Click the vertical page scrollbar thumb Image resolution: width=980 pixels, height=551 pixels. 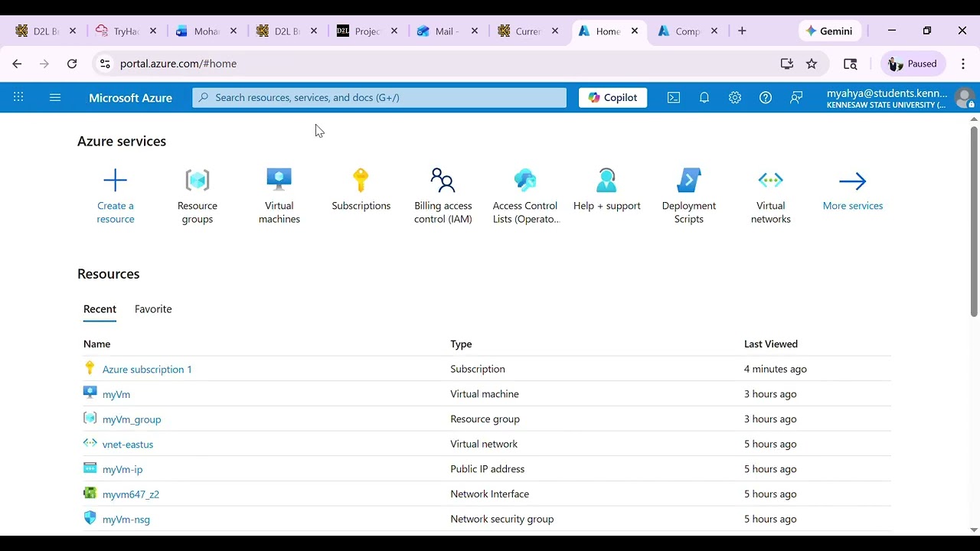974,220
